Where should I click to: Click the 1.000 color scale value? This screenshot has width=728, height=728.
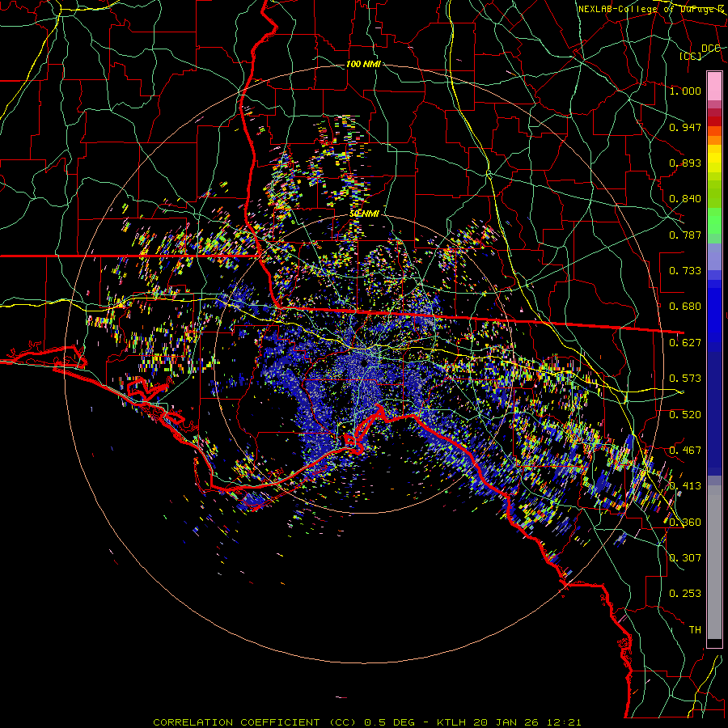coord(685,91)
